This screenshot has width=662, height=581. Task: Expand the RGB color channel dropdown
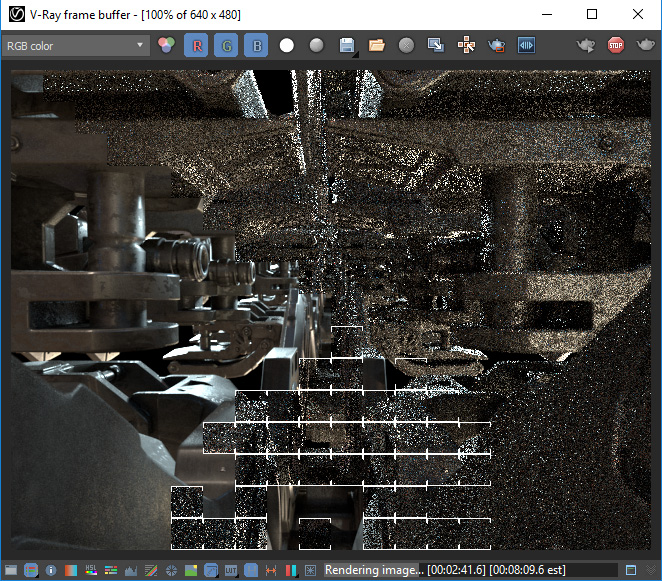click(76, 46)
